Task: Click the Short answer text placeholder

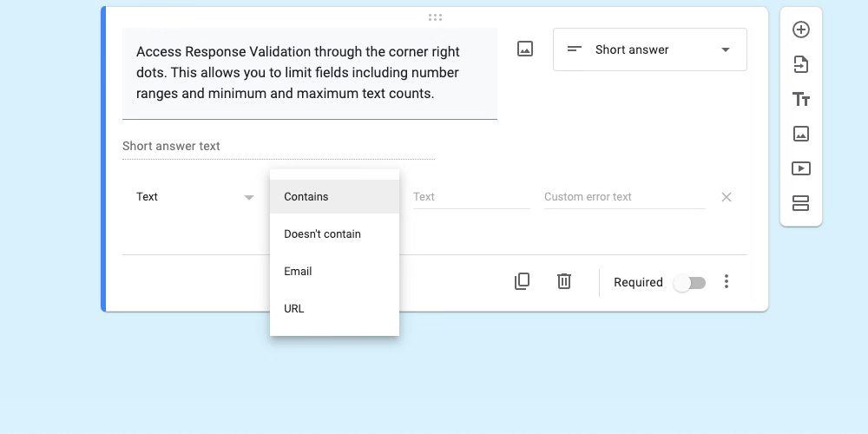Action: coord(171,146)
